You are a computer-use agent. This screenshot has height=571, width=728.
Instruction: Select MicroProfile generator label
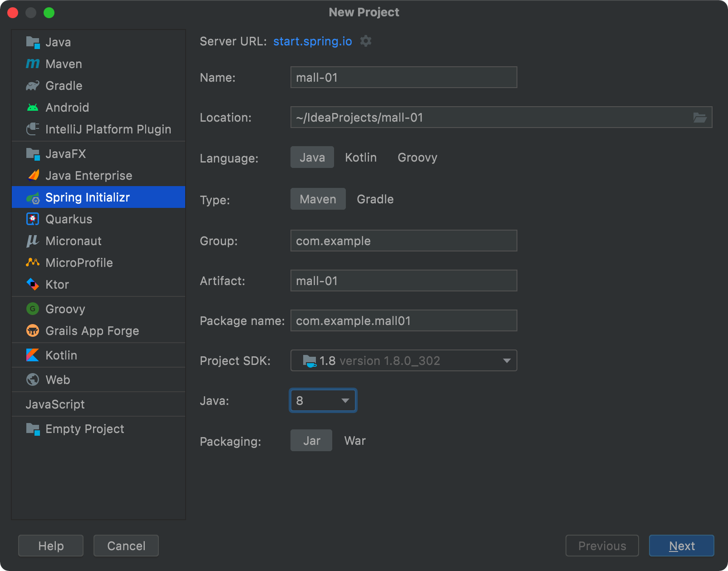click(79, 263)
